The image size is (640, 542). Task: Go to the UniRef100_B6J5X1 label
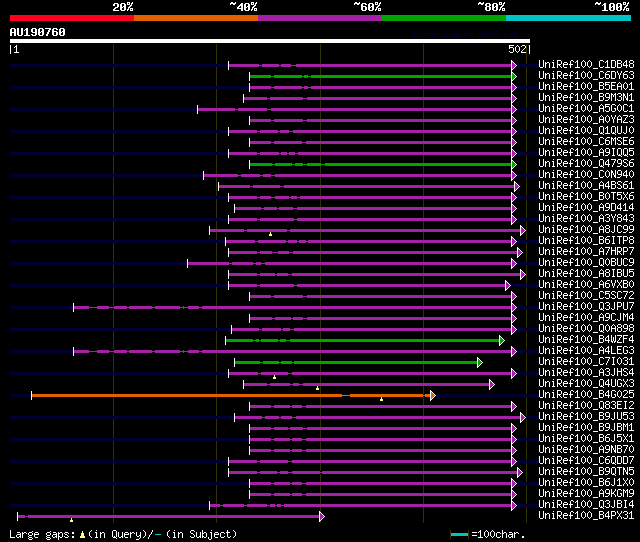[x=586, y=439]
